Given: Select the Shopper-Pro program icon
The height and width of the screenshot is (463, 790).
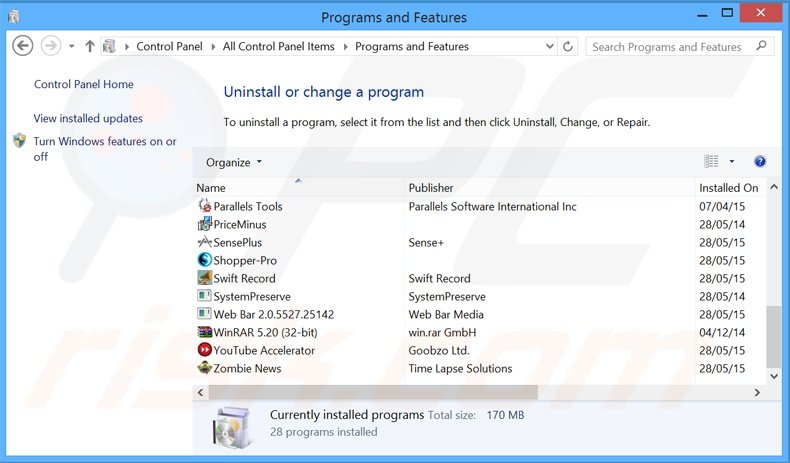Looking at the screenshot, I should click(205, 259).
